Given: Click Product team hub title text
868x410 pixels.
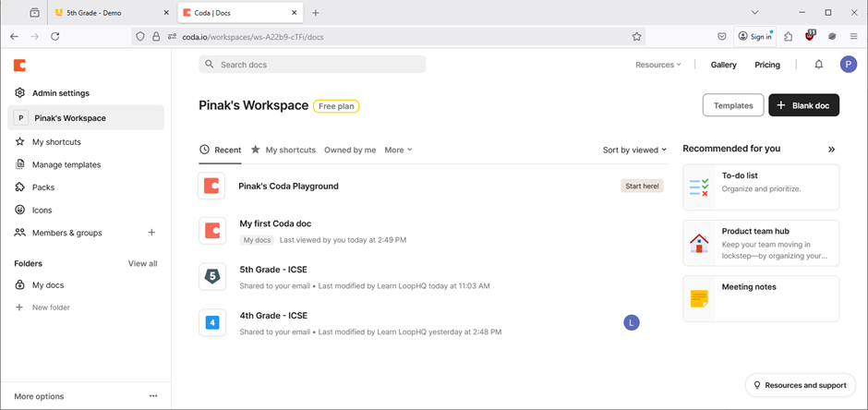Looking at the screenshot, I should [x=755, y=231].
